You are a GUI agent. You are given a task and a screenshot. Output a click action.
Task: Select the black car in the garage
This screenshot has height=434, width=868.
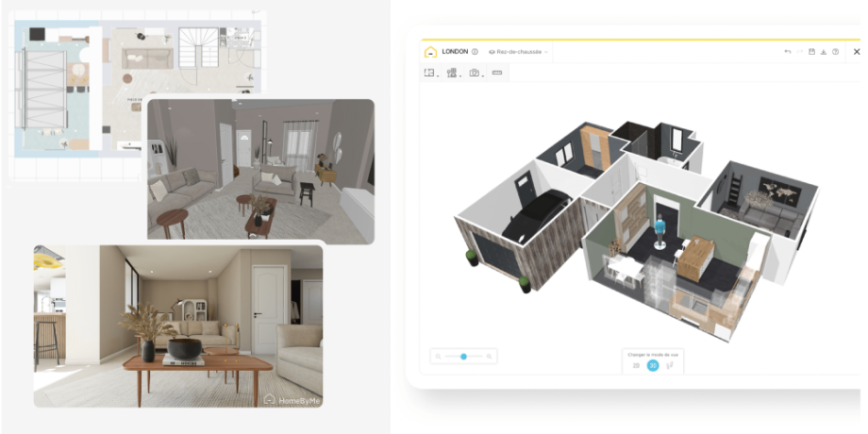tap(537, 215)
